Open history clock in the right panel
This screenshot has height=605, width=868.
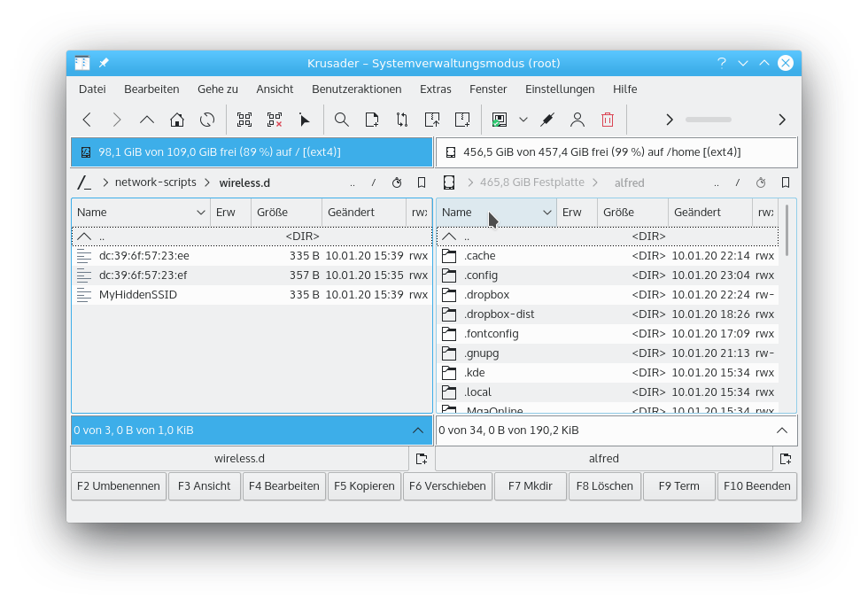tap(761, 182)
